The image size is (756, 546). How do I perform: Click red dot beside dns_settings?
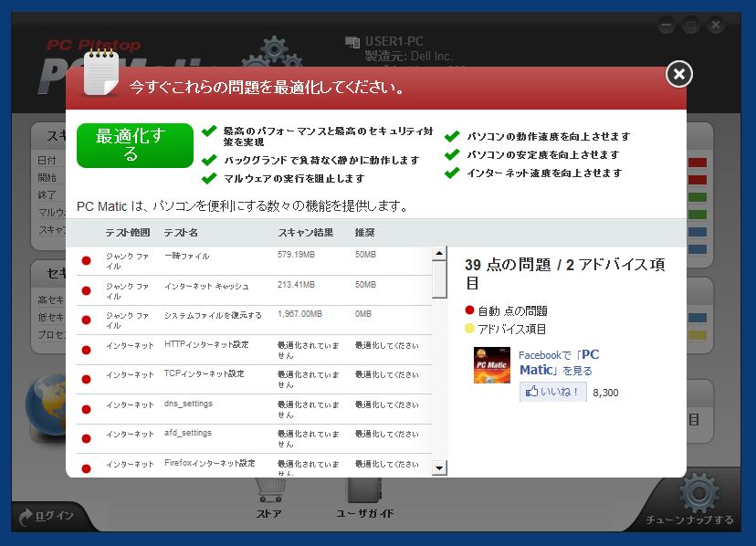[x=87, y=409]
